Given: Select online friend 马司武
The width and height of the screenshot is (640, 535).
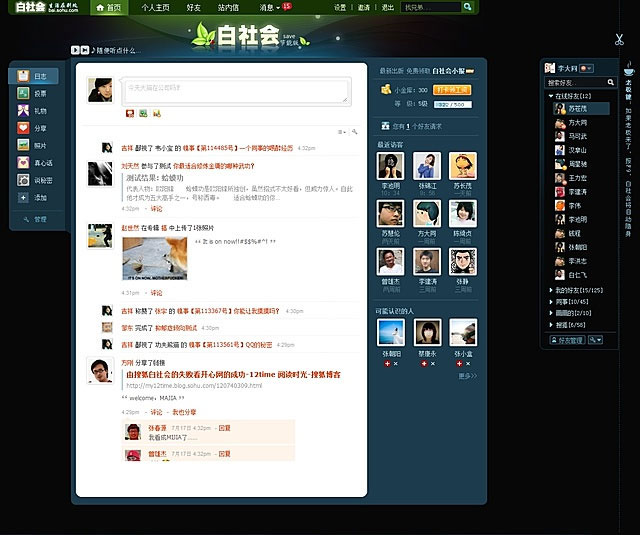Looking at the screenshot, I should coord(571,136).
